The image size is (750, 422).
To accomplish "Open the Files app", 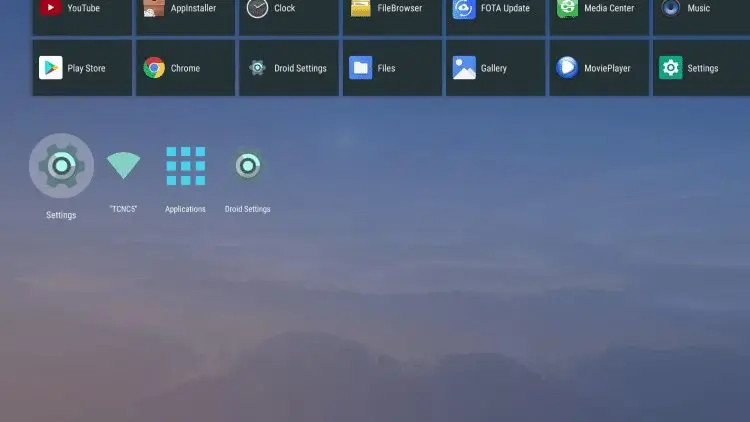I will 392,68.
